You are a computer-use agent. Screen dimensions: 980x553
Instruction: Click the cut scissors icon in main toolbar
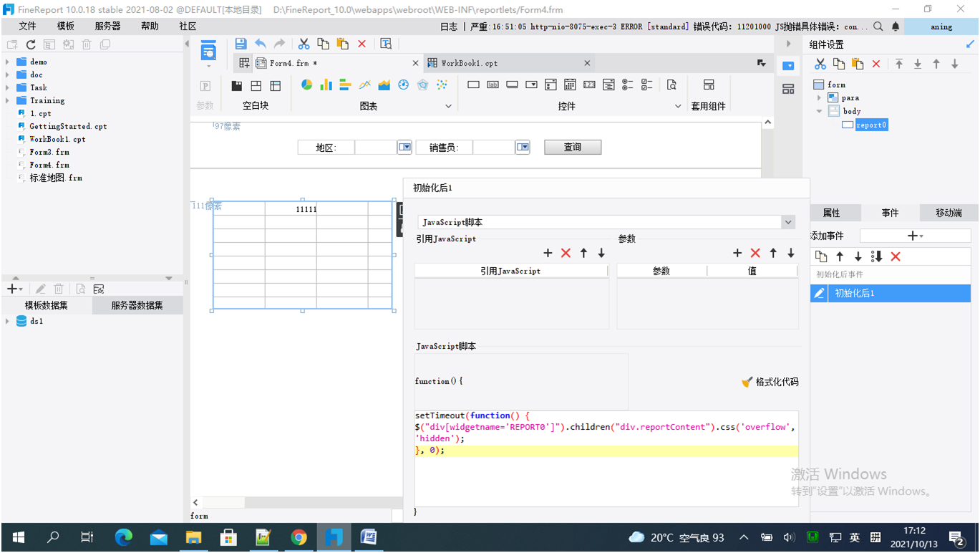(304, 44)
